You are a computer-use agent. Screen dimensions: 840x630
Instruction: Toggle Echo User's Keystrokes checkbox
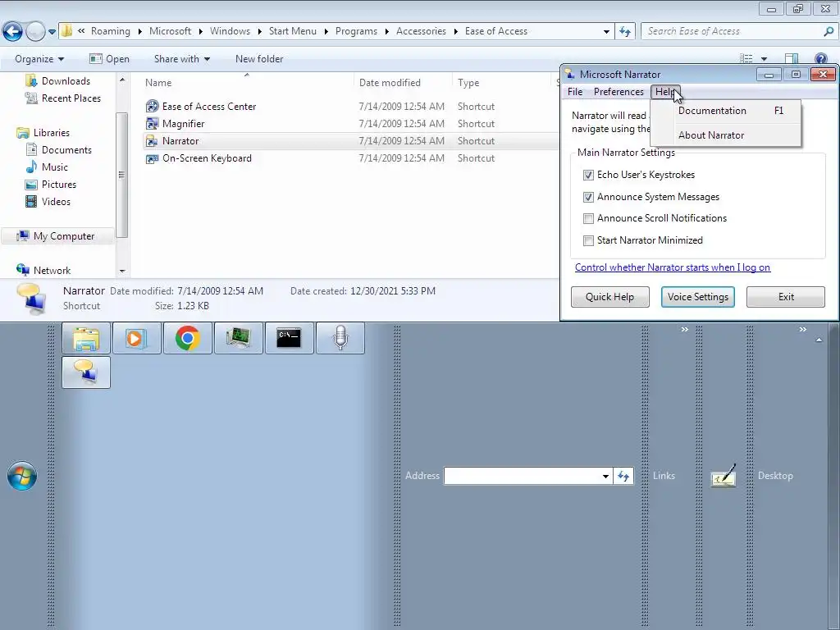588,176
